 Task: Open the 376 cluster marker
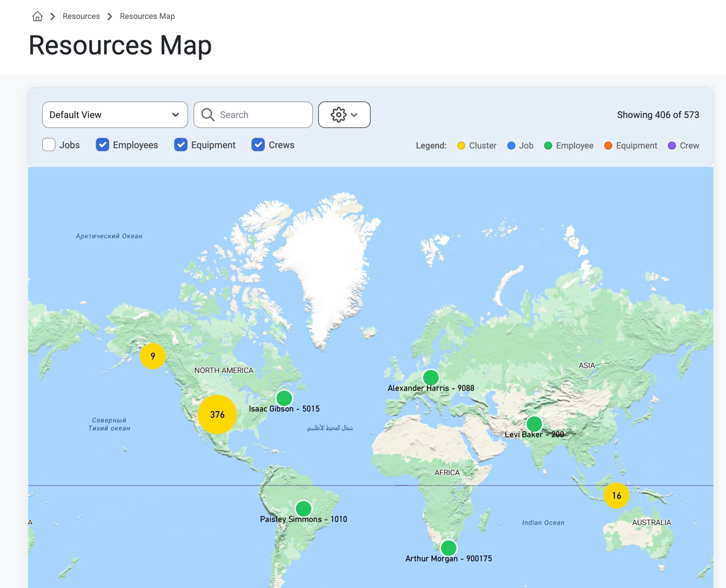coord(217,414)
